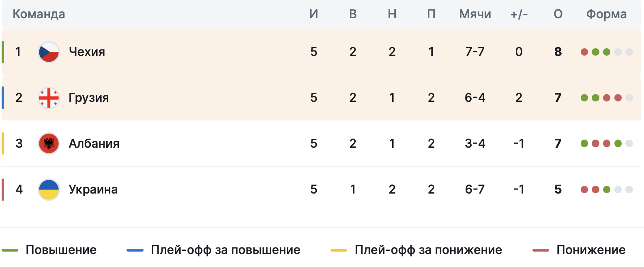Open the Украина team page
The width and height of the screenshot is (644, 267).
click(93, 189)
